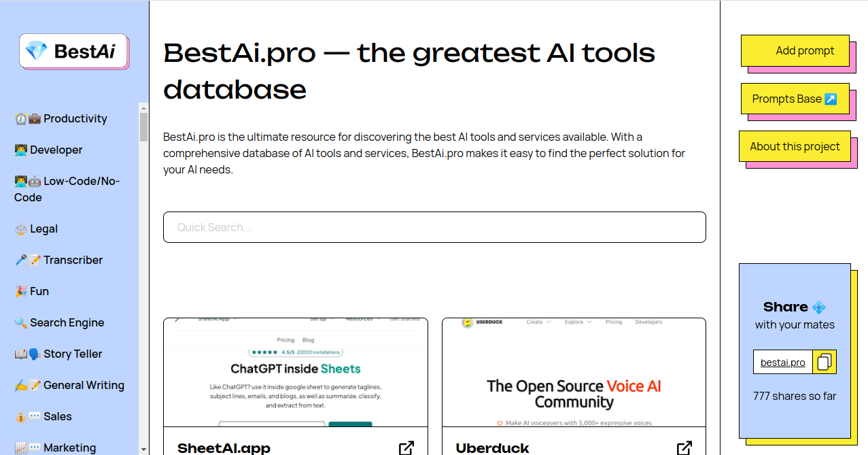This screenshot has width=868, height=455.
Task: Click the '777 shares so far' text
Action: click(x=795, y=396)
